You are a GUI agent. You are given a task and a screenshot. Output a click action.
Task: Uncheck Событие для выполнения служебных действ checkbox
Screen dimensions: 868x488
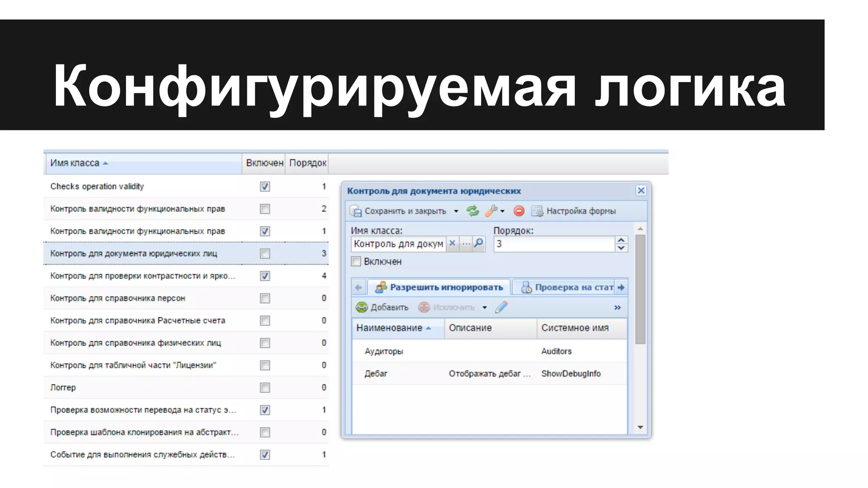tap(265, 455)
